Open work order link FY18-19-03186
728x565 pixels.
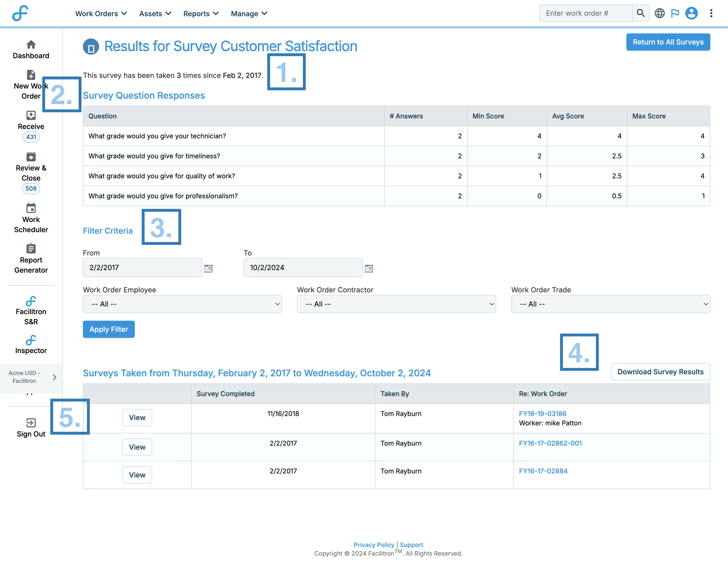point(542,414)
